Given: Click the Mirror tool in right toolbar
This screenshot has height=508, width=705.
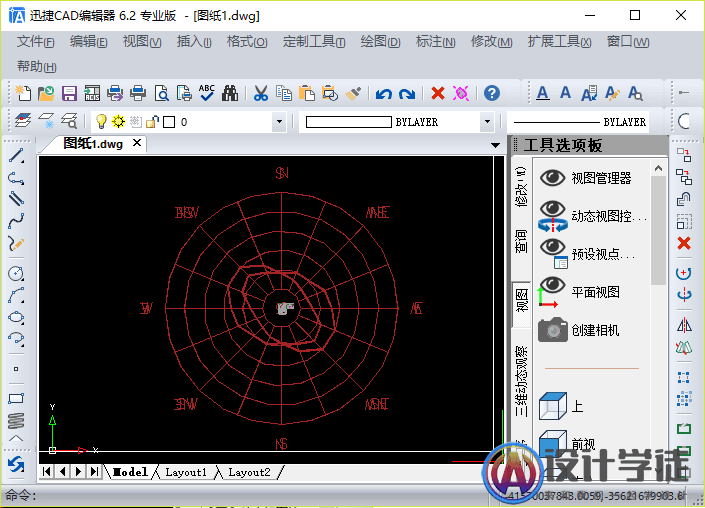Looking at the screenshot, I should click(684, 325).
